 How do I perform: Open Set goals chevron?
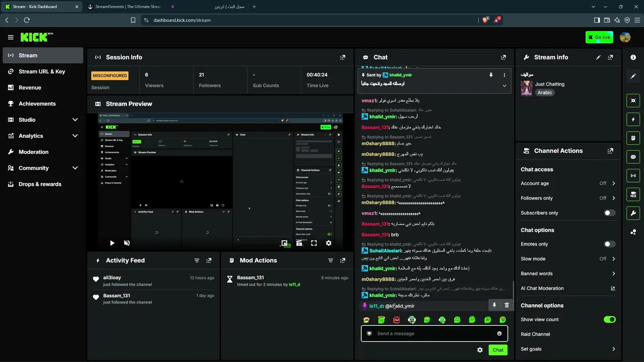[613, 349]
